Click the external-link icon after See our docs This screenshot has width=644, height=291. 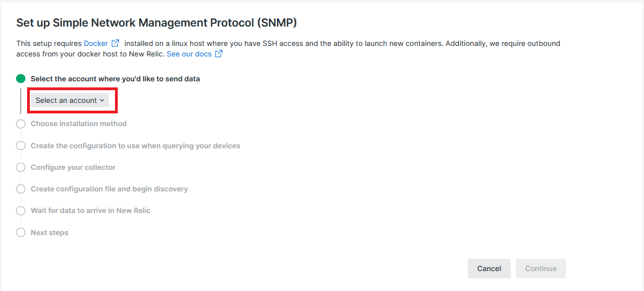click(x=219, y=54)
